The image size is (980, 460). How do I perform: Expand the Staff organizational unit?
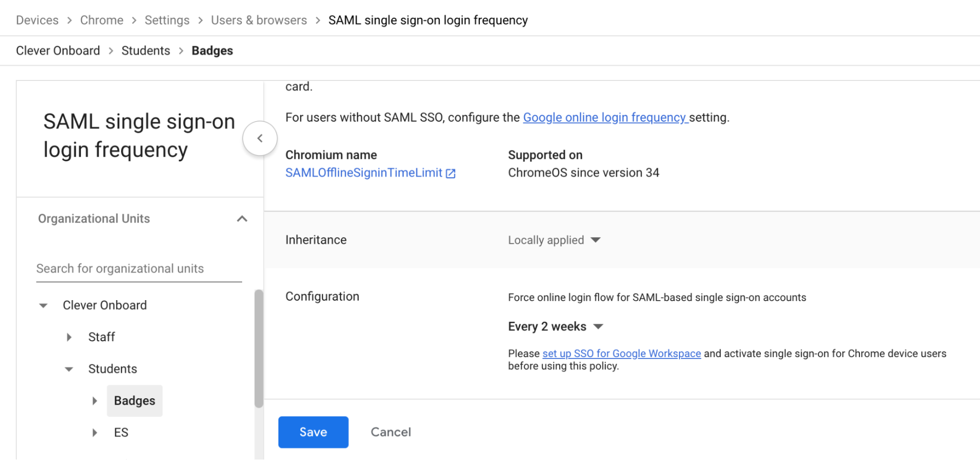click(69, 337)
